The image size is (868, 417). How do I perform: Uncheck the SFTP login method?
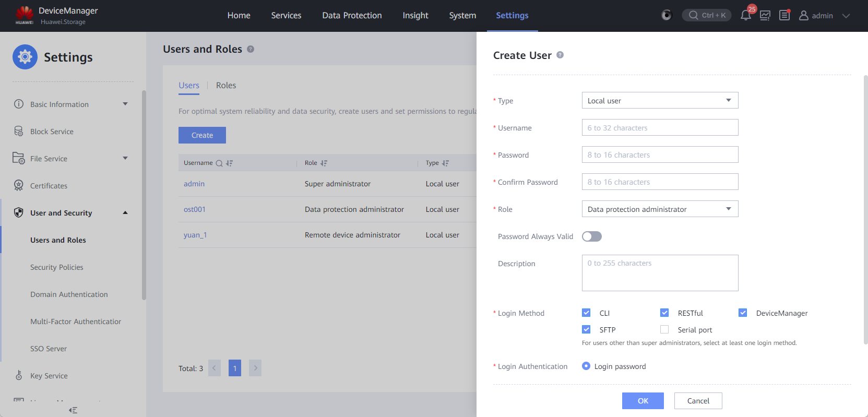coord(586,329)
